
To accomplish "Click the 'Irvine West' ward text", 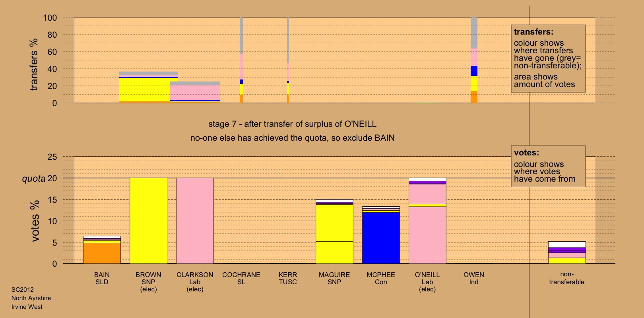I will click(x=27, y=307).
